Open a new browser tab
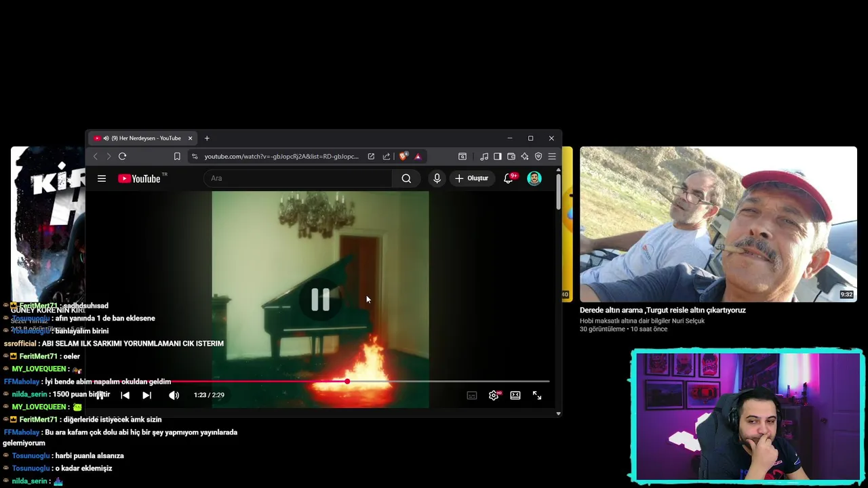The width and height of the screenshot is (868, 488). (207, 138)
